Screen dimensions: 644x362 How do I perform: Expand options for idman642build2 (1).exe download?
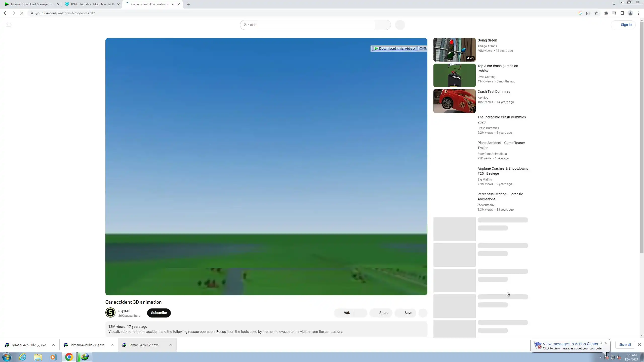(x=112, y=345)
